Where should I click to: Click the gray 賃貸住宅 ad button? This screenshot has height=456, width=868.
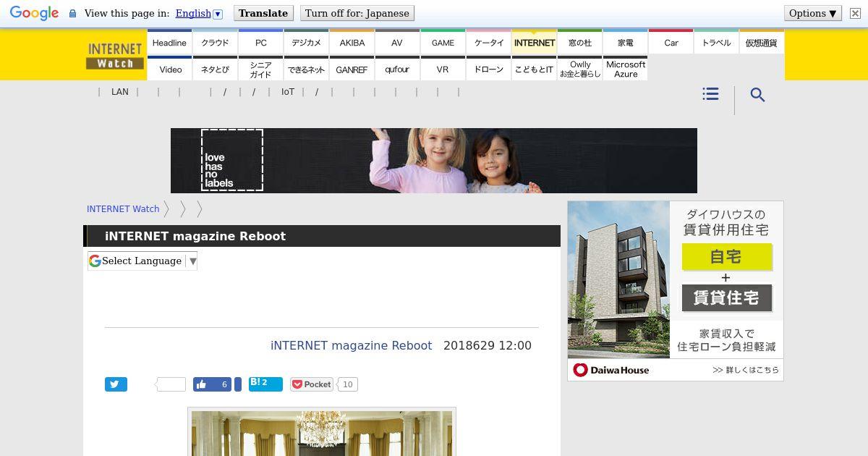[726, 297]
